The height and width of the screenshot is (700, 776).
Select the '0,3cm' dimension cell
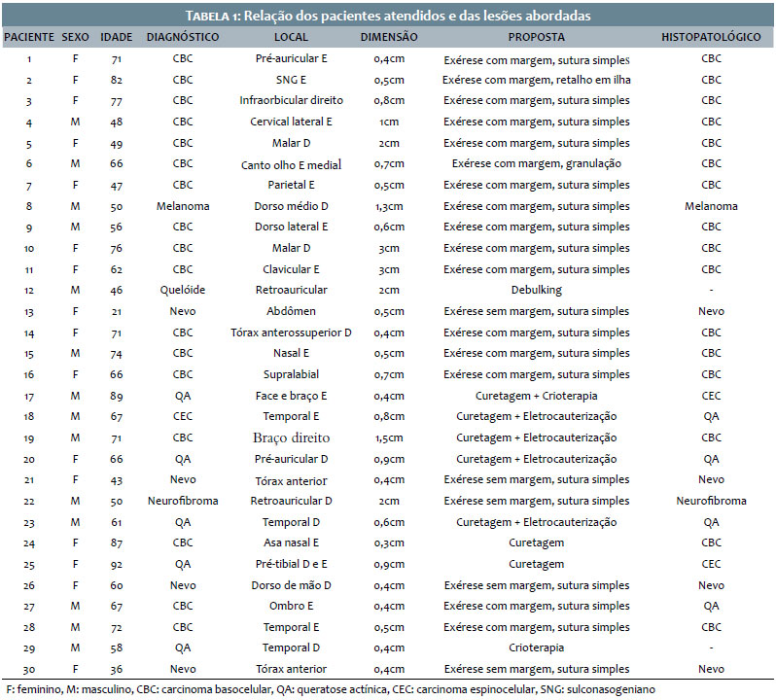389,543
